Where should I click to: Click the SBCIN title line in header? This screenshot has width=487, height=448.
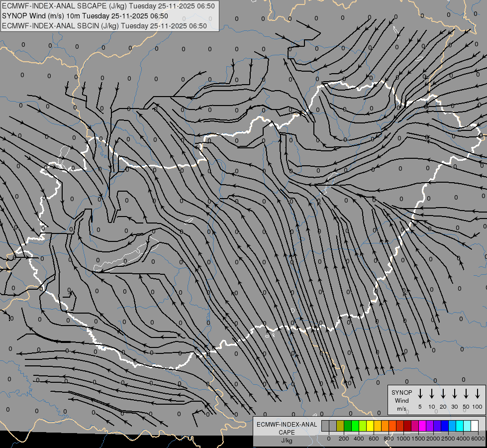point(104,26)
